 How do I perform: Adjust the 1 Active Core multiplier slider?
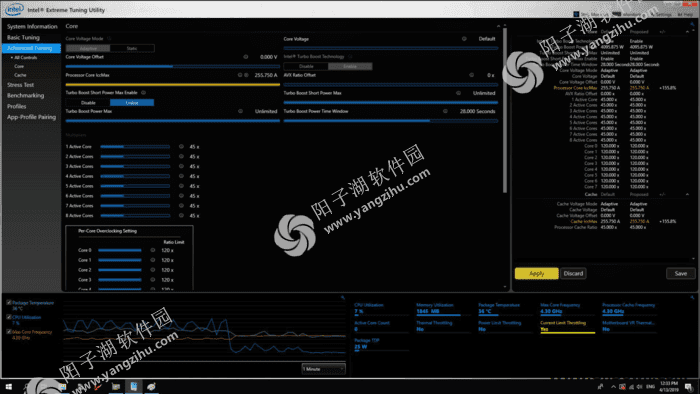tap(135, 146)
